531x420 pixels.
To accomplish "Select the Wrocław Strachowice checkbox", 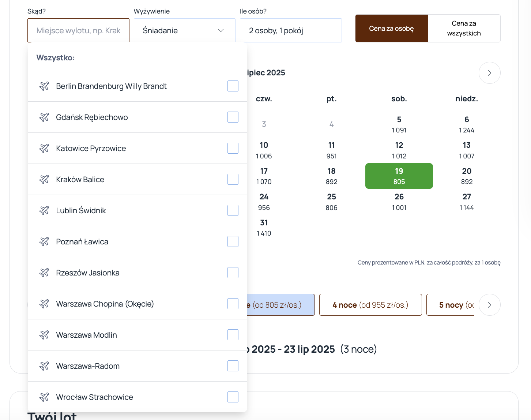I will coord(233,397).
